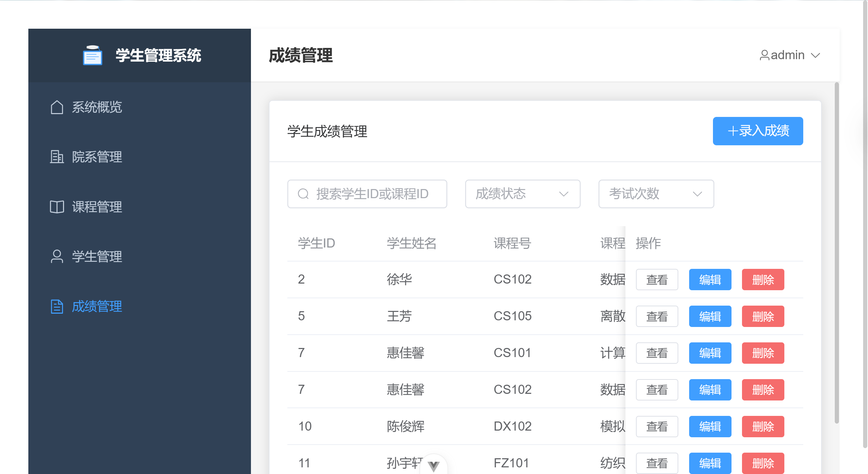Click the magnifying glass search icon
Image resolution: width=868 pixels, height=474 pixels.
point(303,194)
